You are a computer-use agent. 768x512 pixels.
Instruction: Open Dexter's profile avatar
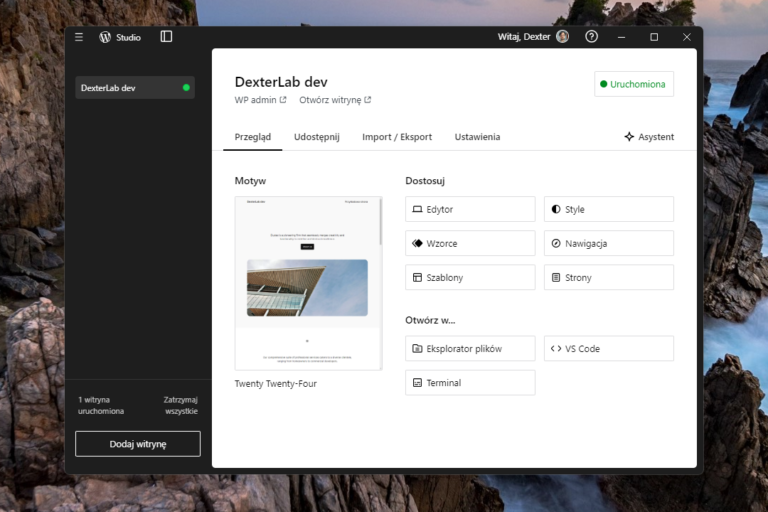(562, 36)
